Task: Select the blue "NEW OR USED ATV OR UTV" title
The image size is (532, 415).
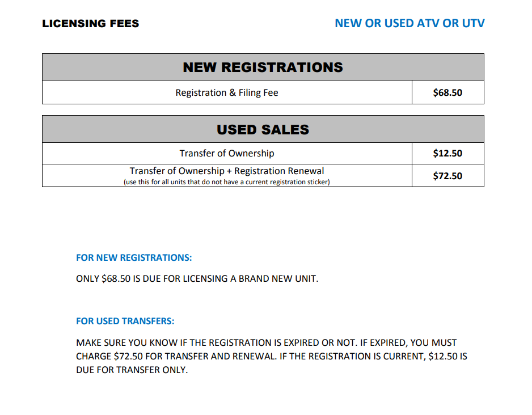Action: coord(409,24)
